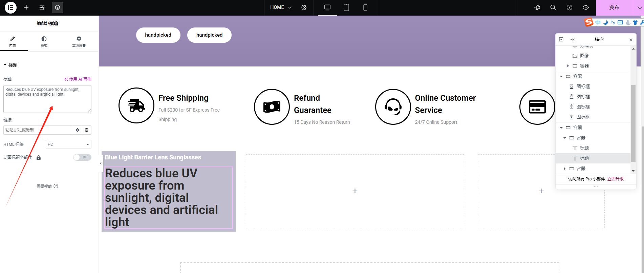
Task: Open site settings sliders icon
Action: click(42, 7)
